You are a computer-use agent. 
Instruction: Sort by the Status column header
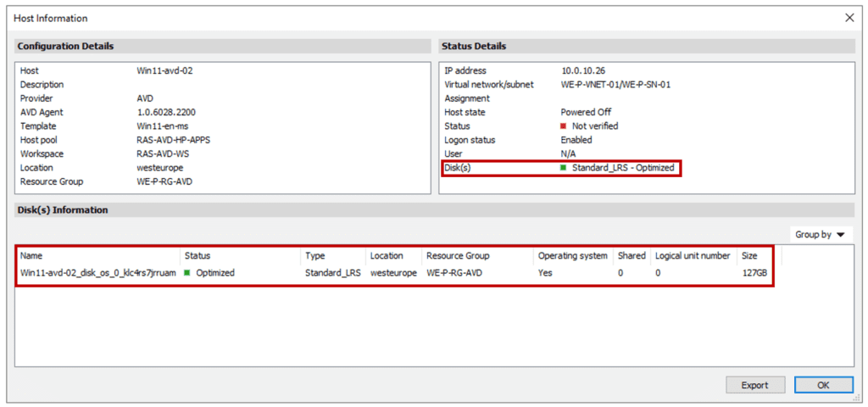point(198,255)
